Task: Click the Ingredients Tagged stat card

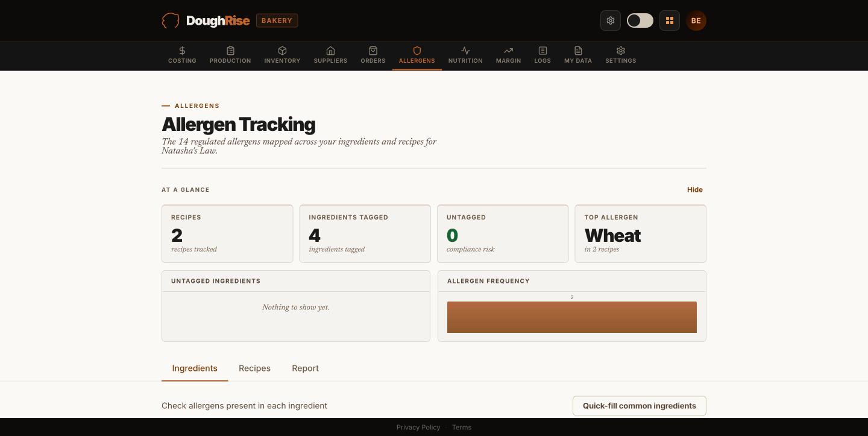Action: (365, 234)
